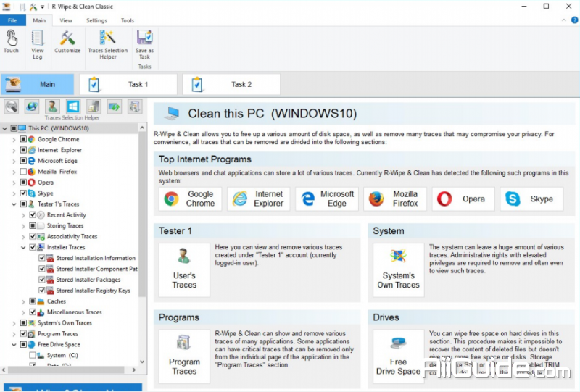Collapse the Tester 1's Traces node

(14, 204)
